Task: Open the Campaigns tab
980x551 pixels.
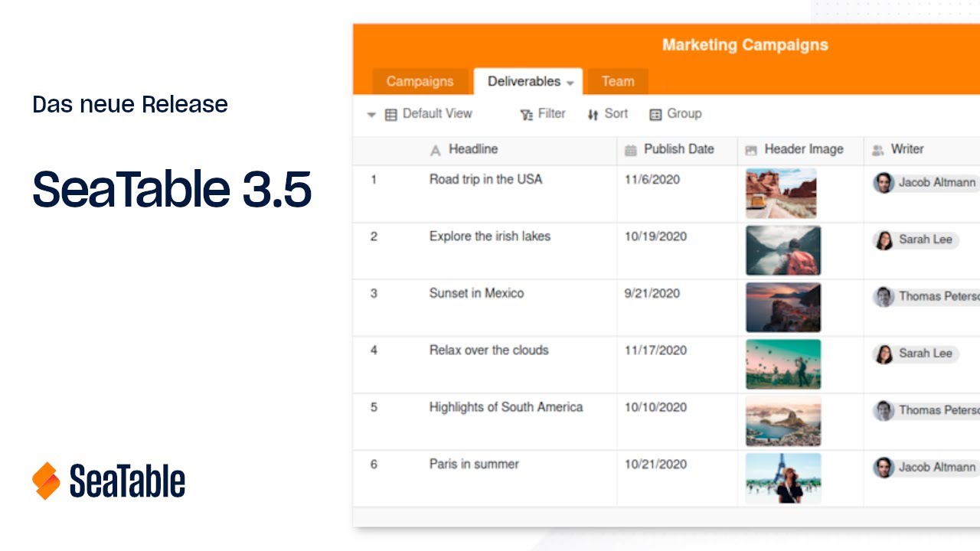Action: [x=420, y=81]
